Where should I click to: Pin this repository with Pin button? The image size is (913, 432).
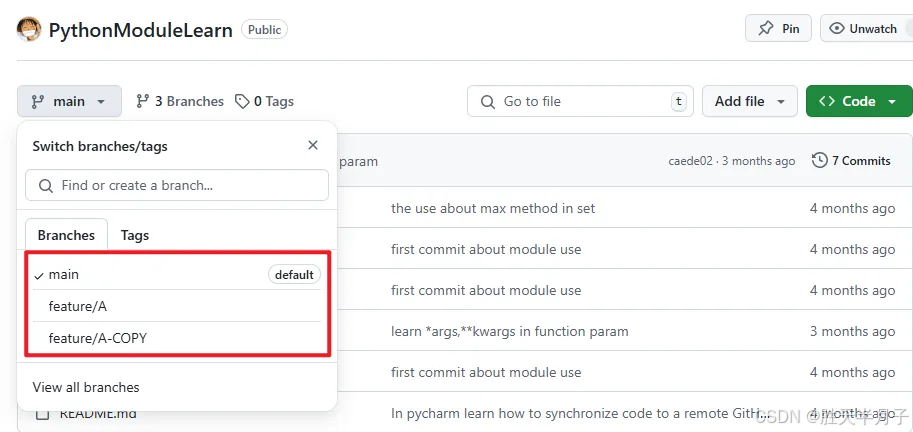(778, 29)
